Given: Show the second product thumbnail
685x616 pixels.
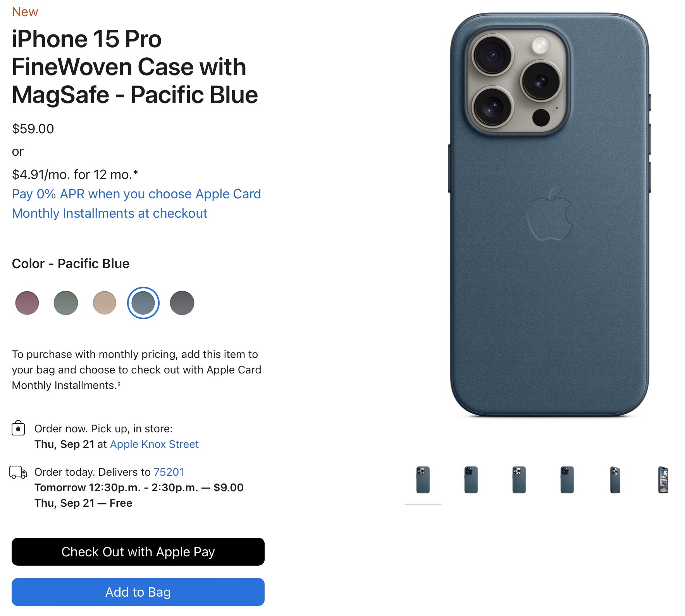Looking at the screenshot, I should (471, 480).
